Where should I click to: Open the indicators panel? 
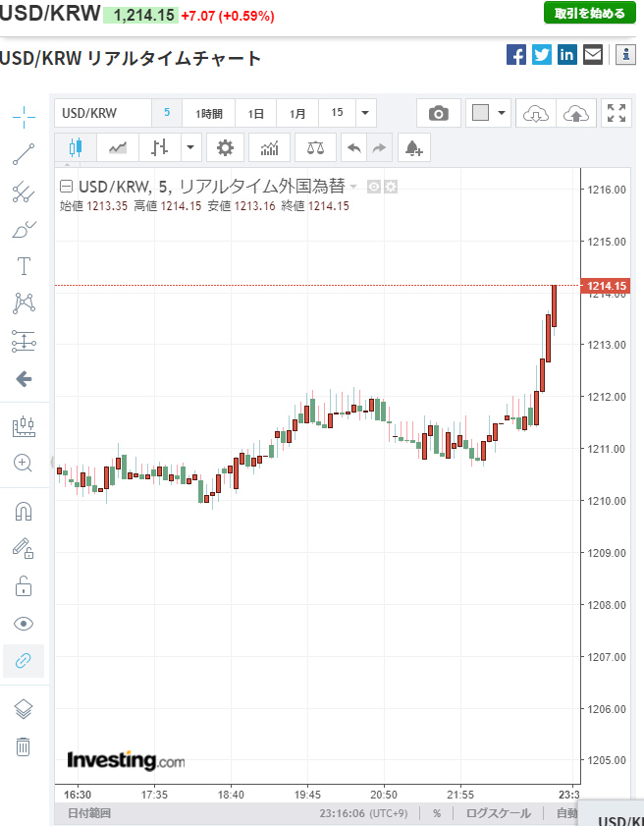click(x=269, y=147)
